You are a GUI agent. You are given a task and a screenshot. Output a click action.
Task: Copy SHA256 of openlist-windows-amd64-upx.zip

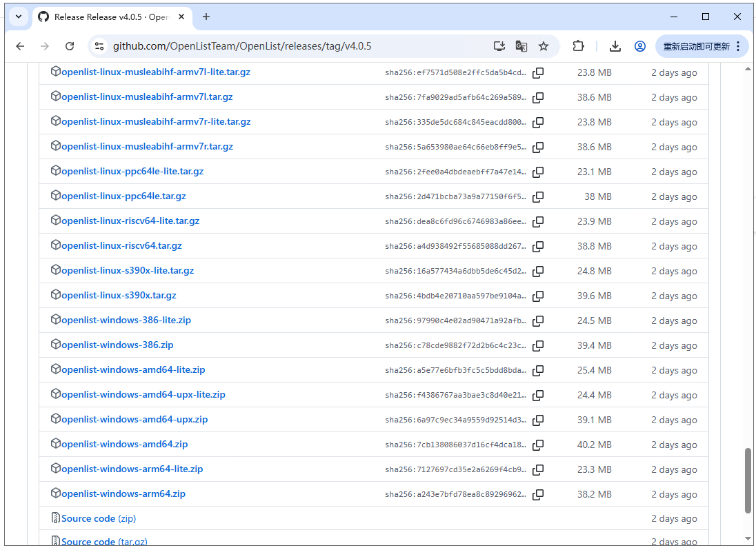click(538, 420)
